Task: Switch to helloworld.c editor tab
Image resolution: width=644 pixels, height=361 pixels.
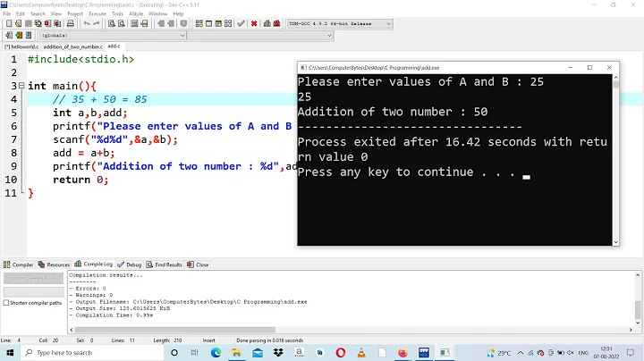Action: pos(21,46)
